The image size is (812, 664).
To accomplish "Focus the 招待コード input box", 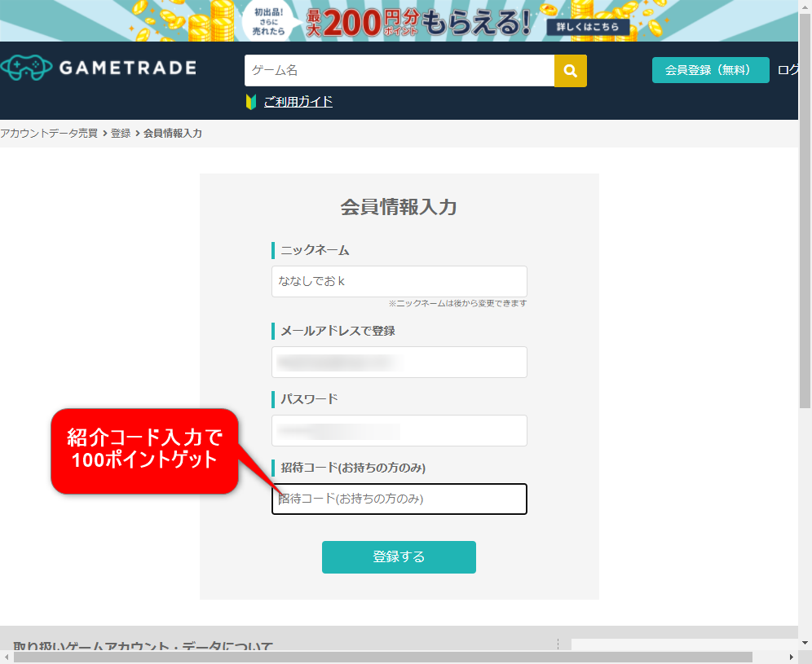I will tap(399, 499).
